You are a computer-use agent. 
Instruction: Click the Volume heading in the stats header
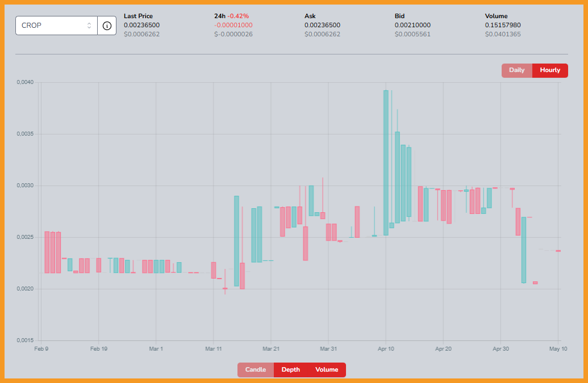496,16
